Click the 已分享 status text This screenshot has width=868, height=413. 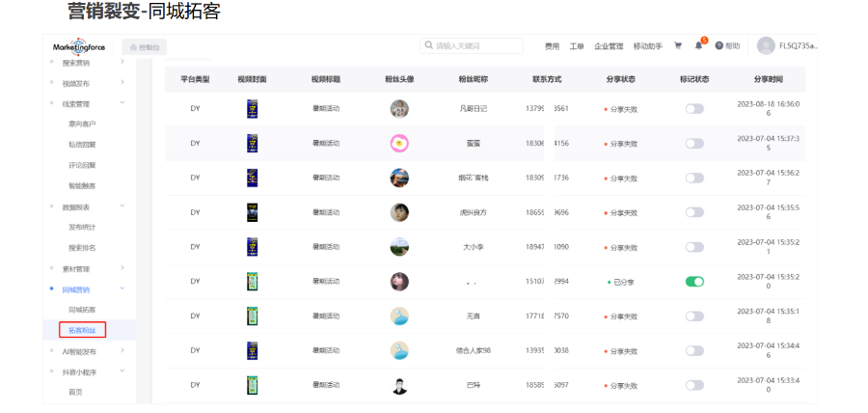pyautogui.click(x=624, y=283)
